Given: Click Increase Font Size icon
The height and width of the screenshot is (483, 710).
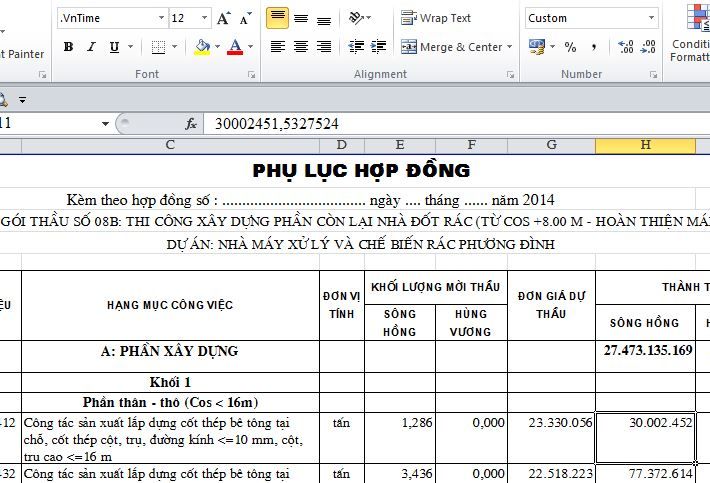Looking at the screenshot, I should pyautogui.click(x=224, y=18).
